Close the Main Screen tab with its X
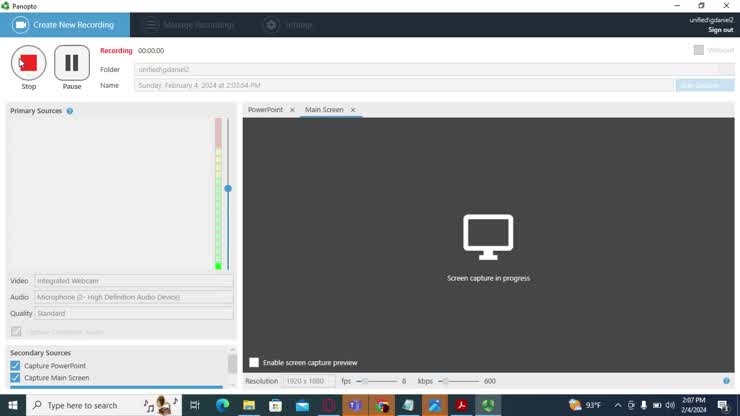 pyautogui.click(x=353, y=110)
